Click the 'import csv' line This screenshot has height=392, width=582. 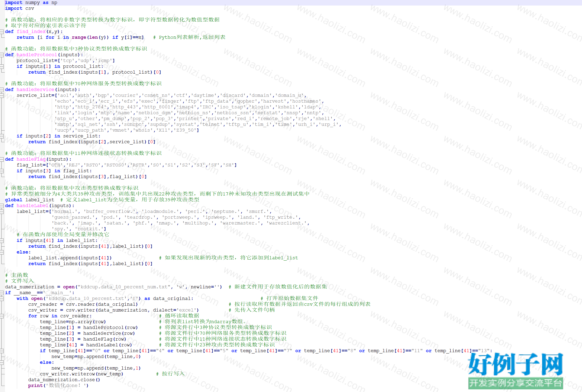tap(20, 8)
